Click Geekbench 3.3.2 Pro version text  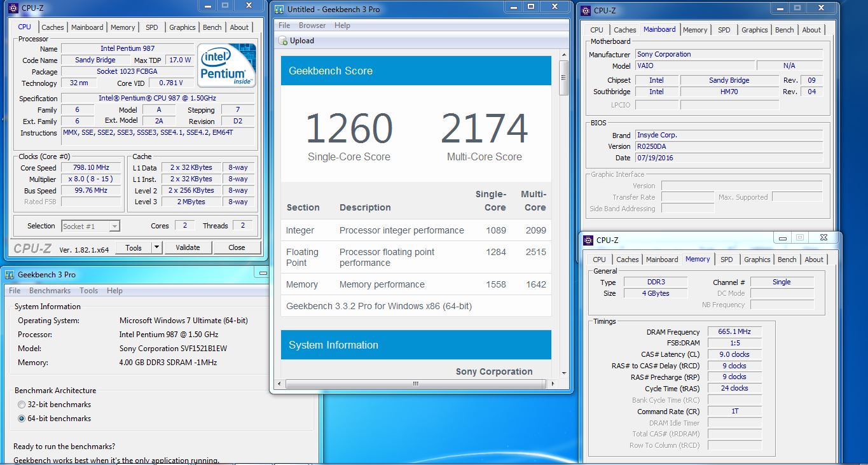click(379, 306)
